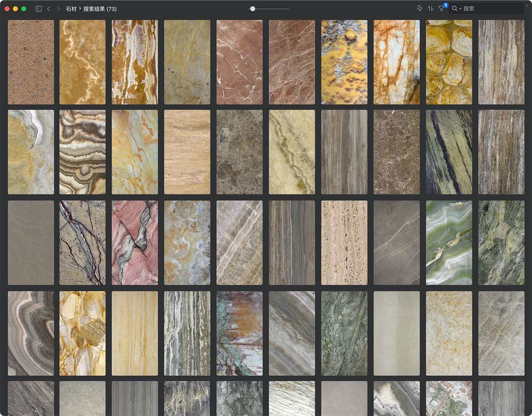Select the beige horizontal travertine thumbnail
The height and width of the screenshot is (416, 532).
click(x=187, y=152)
